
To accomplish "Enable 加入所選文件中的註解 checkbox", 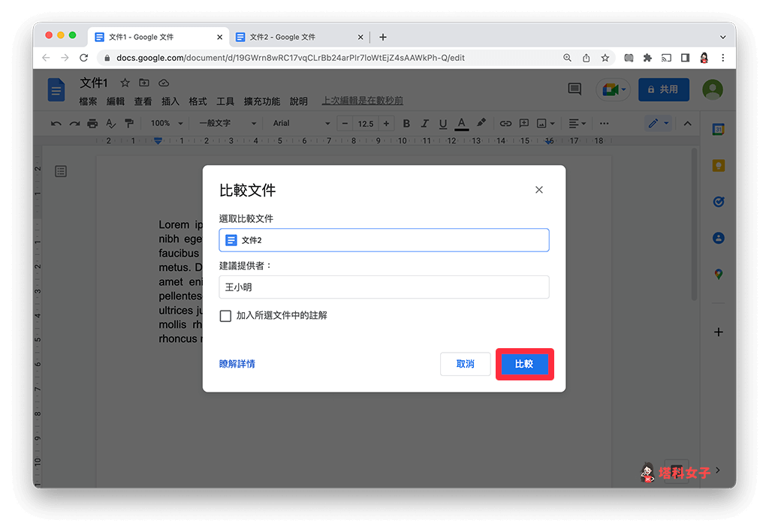I will click(x=225, y=316).
